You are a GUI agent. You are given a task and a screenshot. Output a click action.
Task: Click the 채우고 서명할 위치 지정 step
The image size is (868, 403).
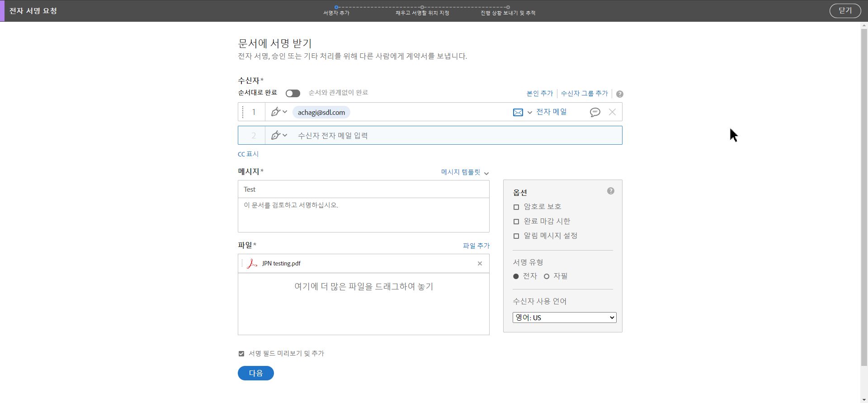[x=422, y=10]
